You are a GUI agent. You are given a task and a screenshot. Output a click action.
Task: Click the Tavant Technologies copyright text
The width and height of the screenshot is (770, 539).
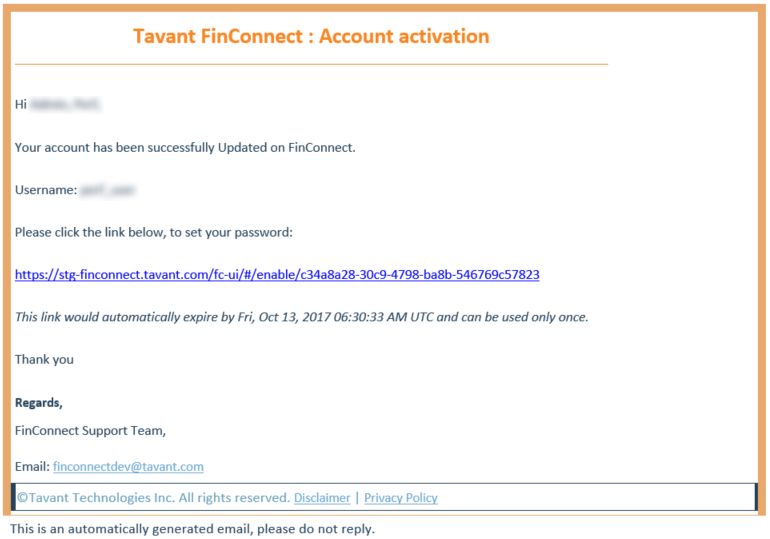click(154, 498)
